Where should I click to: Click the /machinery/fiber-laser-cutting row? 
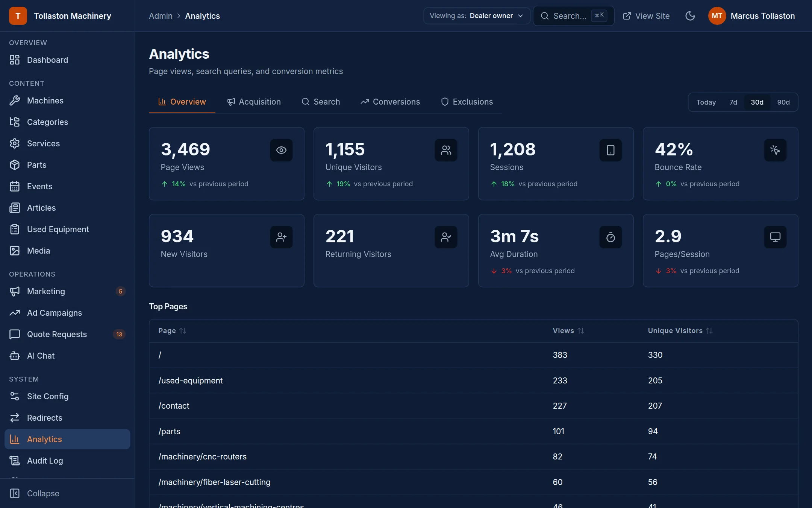(x=473, y=482)
